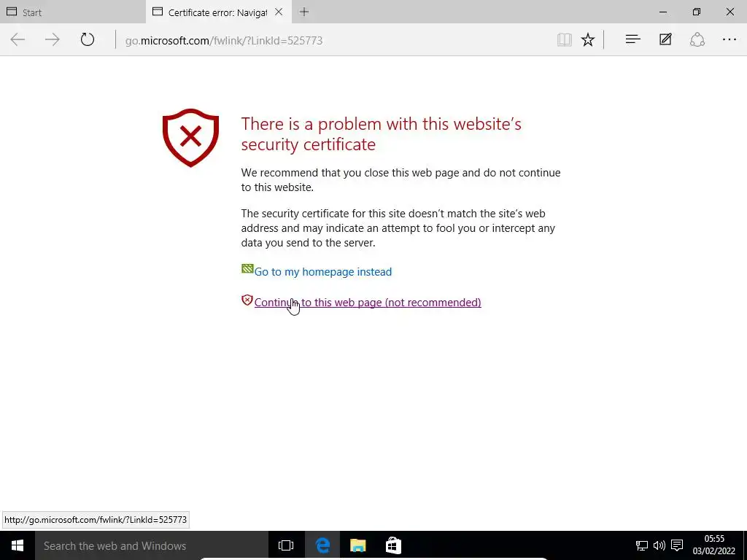
Task: Open a new tab with plus button
Action: coord(304,12)
